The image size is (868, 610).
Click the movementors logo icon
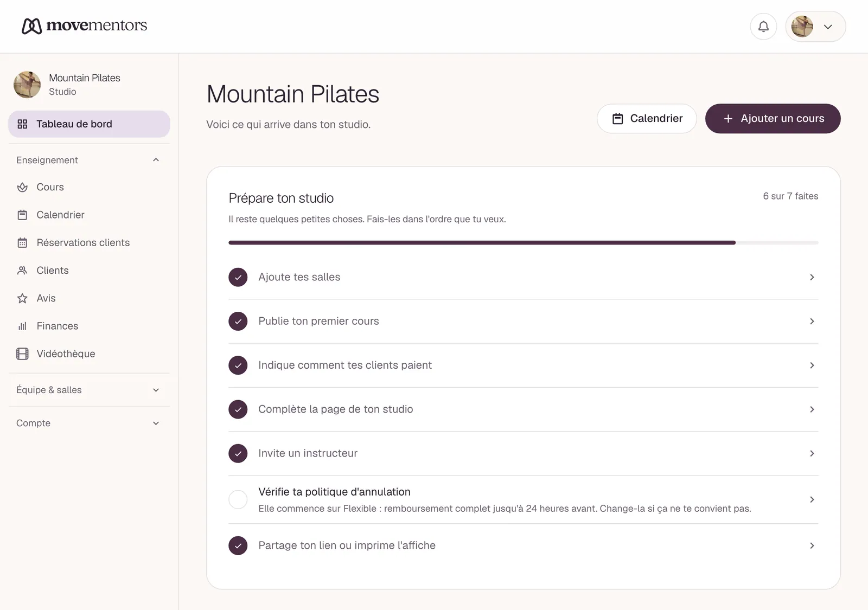tap(31, 26)
